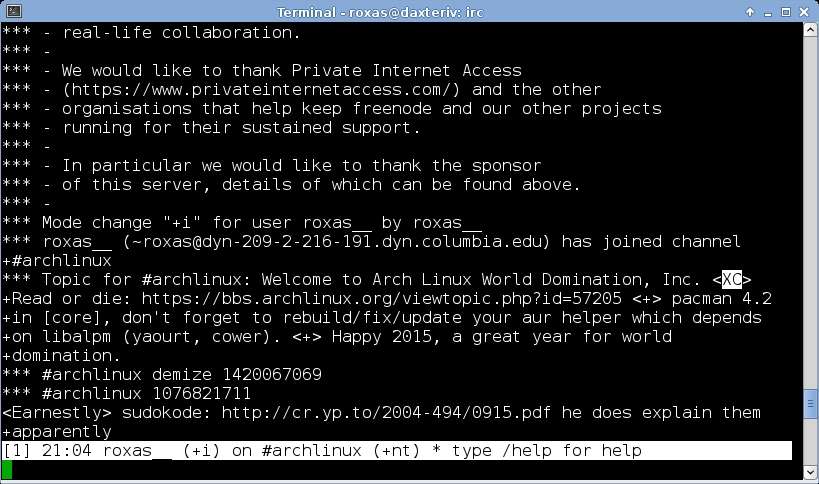Image resolution: width=819 pixels, height=484 pixels.
Task: Click the empty scrollbar track above the thumb
Action: tap(810, 213)
